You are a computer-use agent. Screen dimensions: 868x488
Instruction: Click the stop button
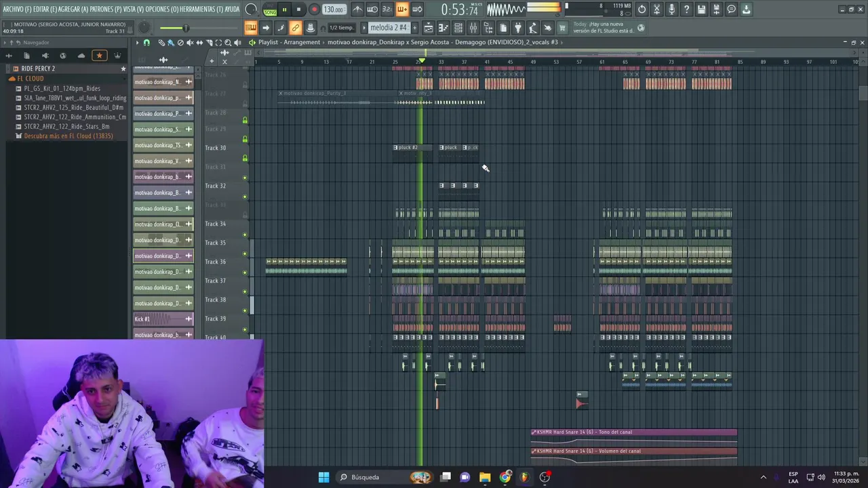click(x=298, y=9)
